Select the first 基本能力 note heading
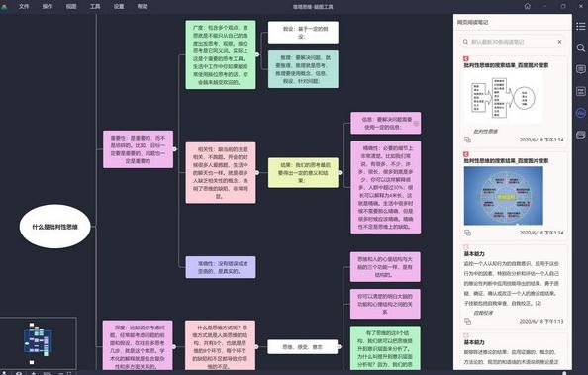Screen dimensions: 588x375 tap(474, 254)
